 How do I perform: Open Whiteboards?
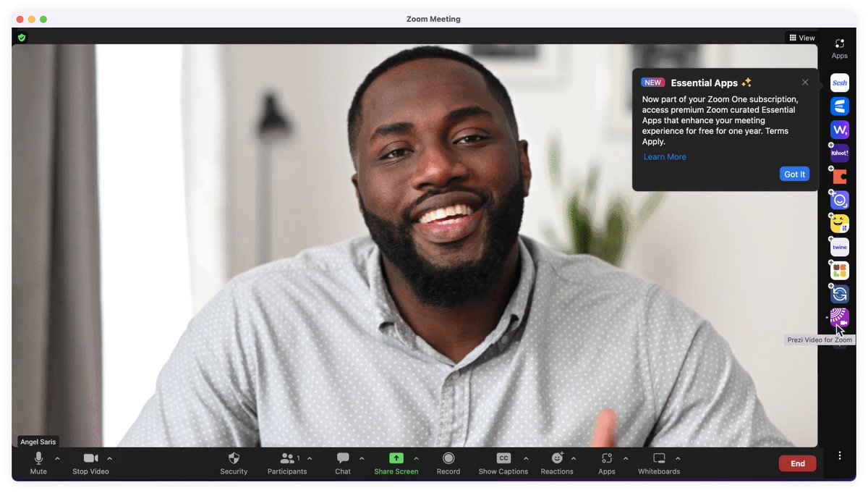pos(659,463)
